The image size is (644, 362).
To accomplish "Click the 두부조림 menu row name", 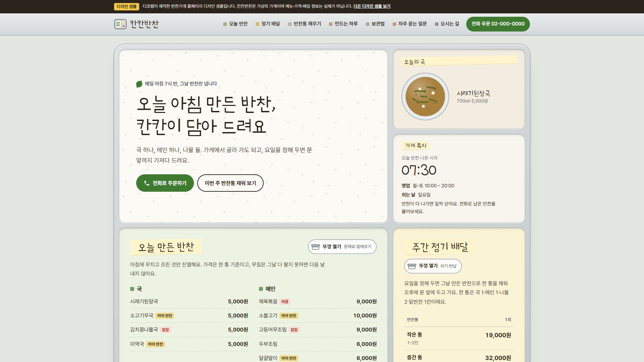I will click(x=268, y=344).
